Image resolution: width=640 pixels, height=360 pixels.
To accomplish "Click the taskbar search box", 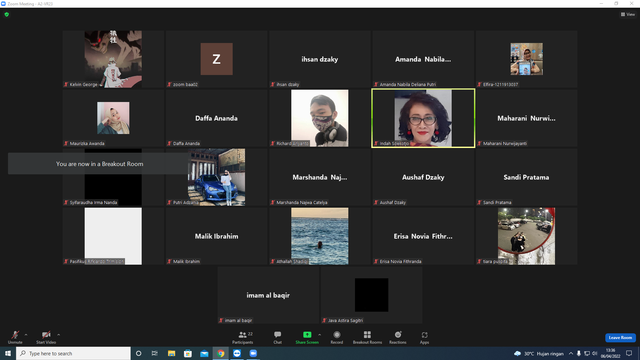I will 73,353.
